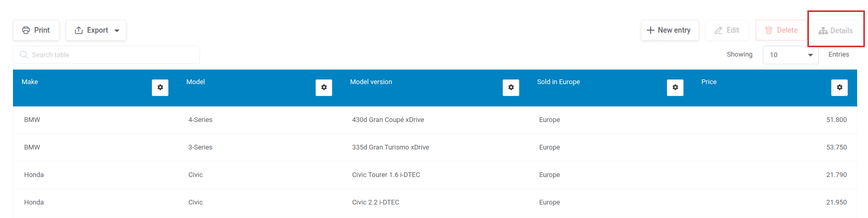The height and width of the screenshot is (218, 868).
Task: Sort by the Model version column header
Action: pyautogui.click(x=371, y=82)
